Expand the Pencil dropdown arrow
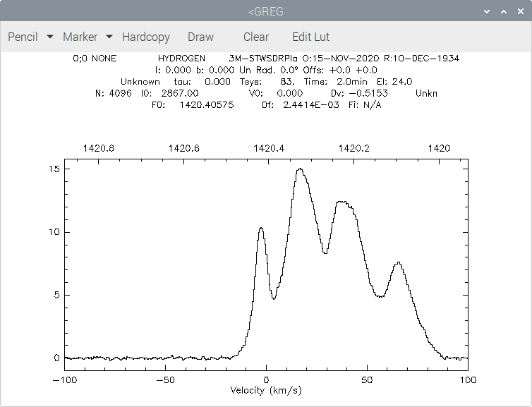This screenshot has width=532, height=407. pos(50,36)
